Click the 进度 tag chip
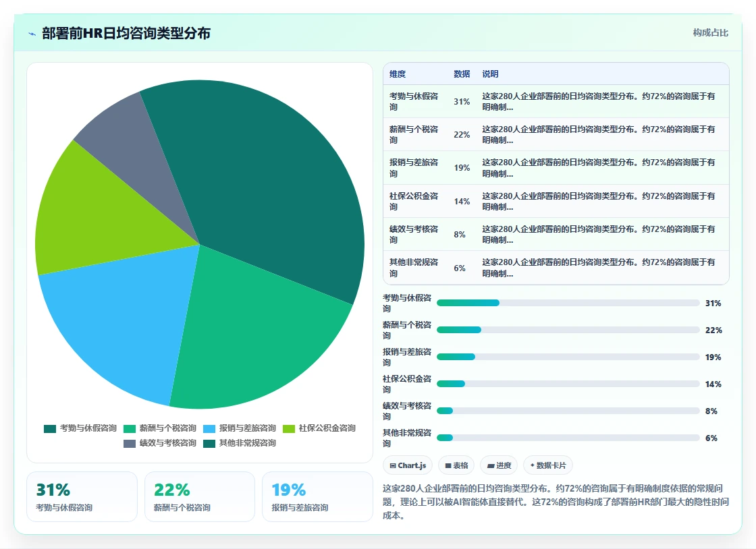Image resolution: width=756 pixels, height=549 pixels. tap(499, 465)
